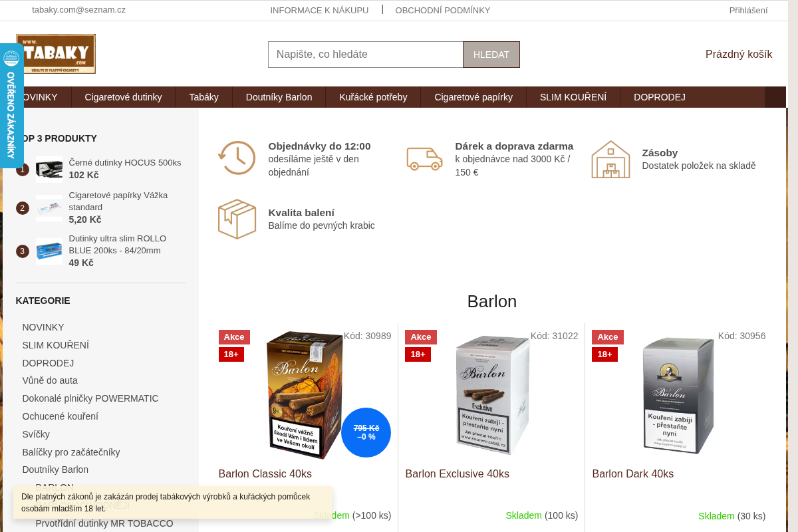
Task: Click the Tabaky.com store logo
Action: pos(56,54)
